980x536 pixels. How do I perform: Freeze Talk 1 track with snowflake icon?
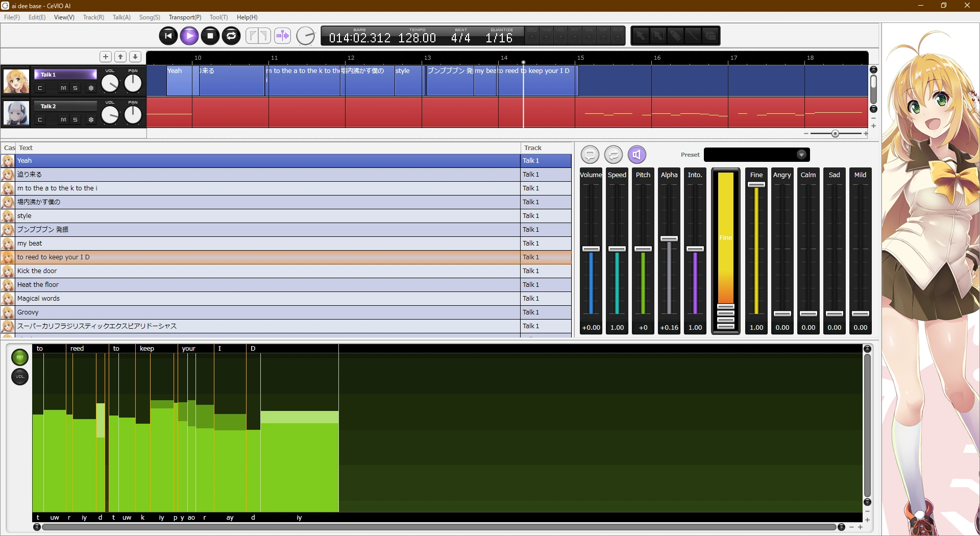point(91,88)
